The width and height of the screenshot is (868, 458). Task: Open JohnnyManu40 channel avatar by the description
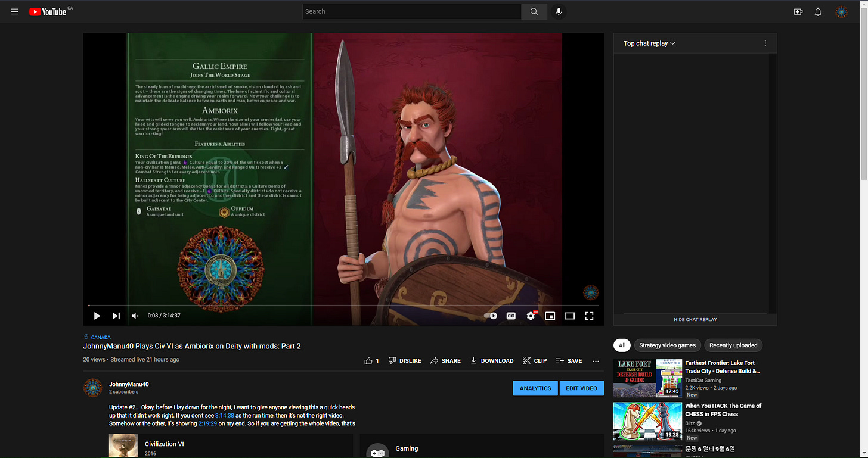click(x=92, y=388)
